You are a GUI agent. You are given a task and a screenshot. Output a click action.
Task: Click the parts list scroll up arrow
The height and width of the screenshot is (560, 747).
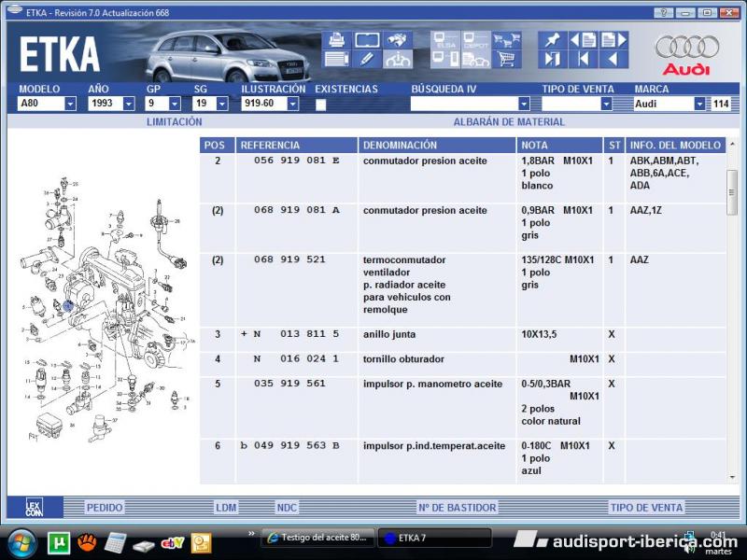732,145
